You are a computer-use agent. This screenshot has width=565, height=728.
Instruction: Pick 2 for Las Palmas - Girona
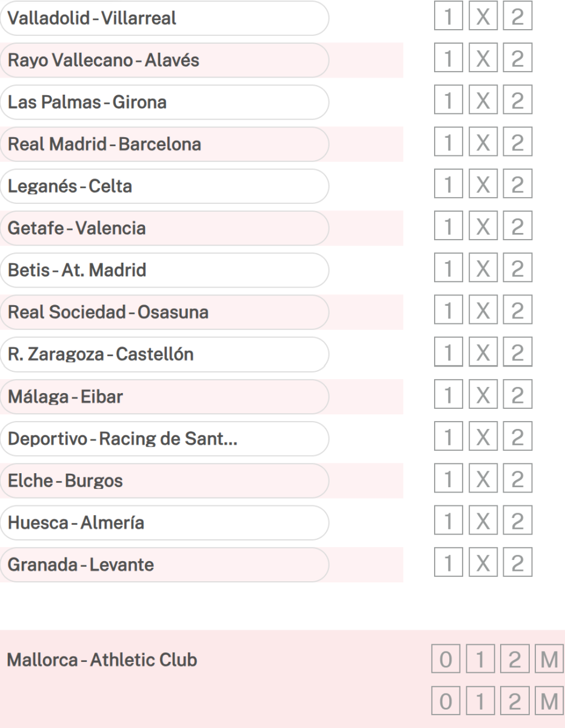pos(518,103)
